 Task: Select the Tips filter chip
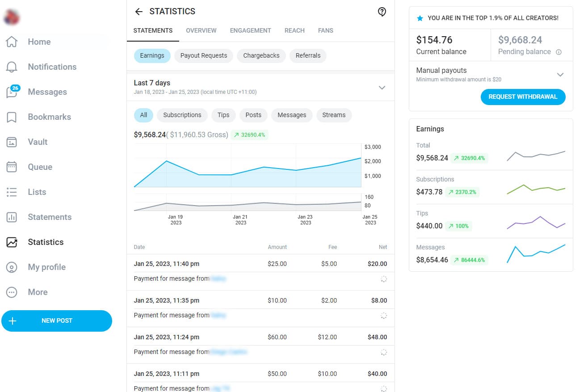pos(223,115)
